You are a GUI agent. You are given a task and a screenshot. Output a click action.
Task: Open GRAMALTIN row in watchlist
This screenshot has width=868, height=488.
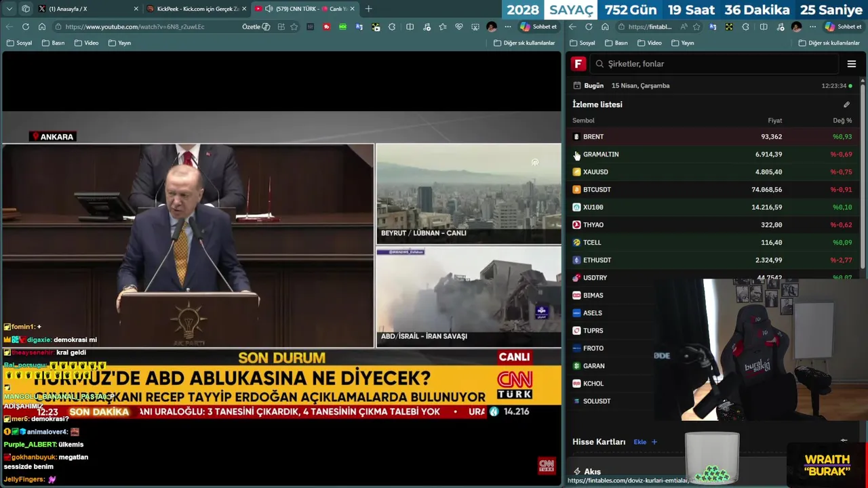click(x=714, y=154)
